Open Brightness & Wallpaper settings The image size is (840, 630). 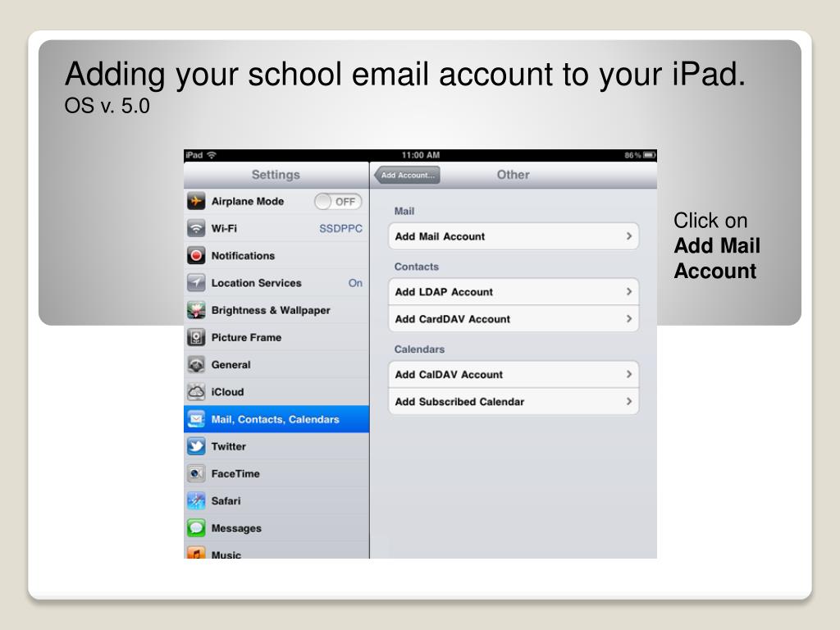click(276, 310)
